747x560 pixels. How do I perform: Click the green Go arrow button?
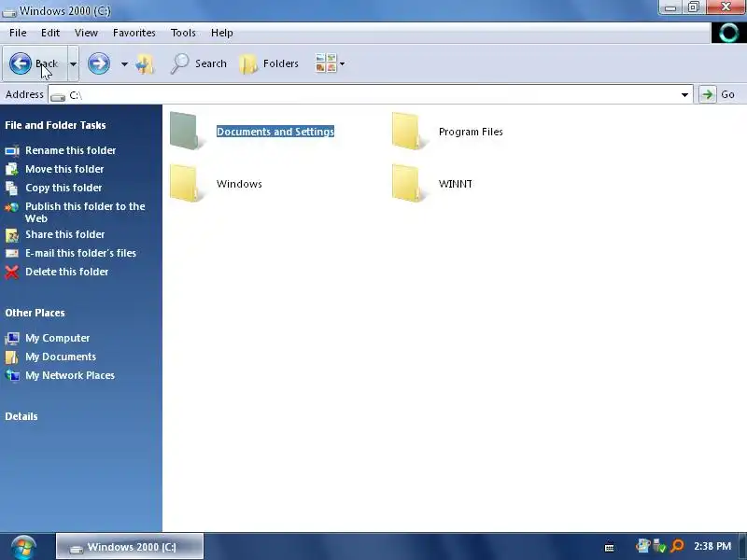click(x=708, y=94)
